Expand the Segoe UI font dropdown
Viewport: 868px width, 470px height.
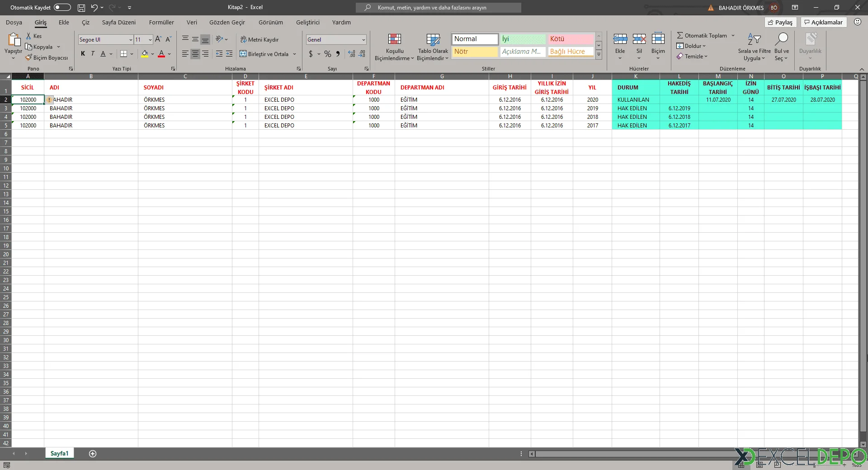tap(131, 40)
